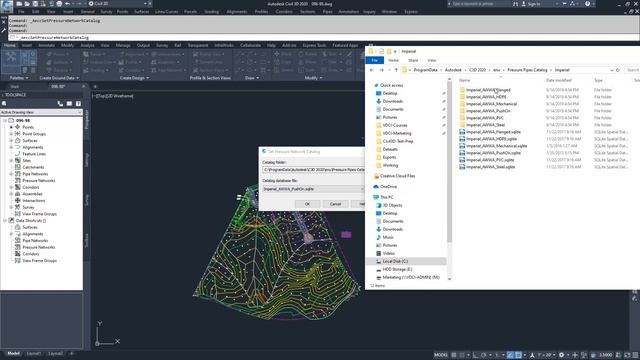This screenshot has width=640, height=360.
Task: Click the Data Shortcuts node icon
Action: (11, 220)
